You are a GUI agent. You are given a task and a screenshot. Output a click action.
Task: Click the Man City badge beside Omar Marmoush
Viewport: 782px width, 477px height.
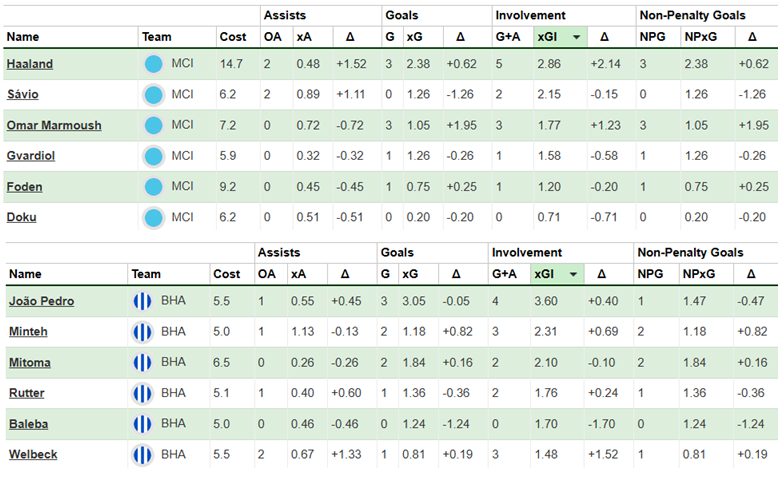click(153, 126)
